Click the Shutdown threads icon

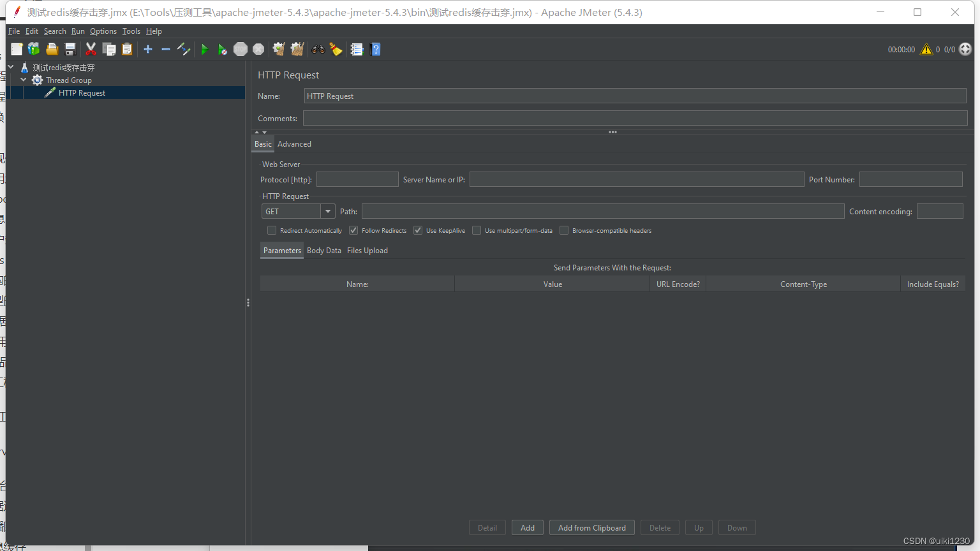[x=258, y=49]
